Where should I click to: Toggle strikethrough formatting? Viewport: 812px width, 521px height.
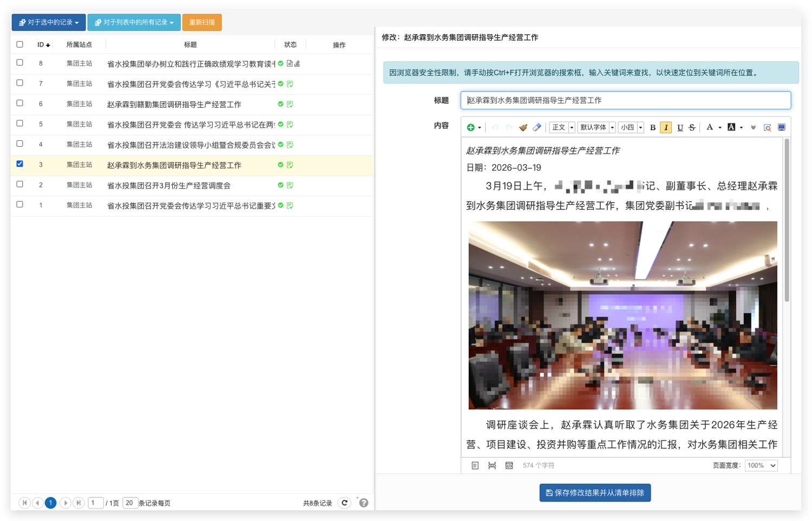[692, 127]
